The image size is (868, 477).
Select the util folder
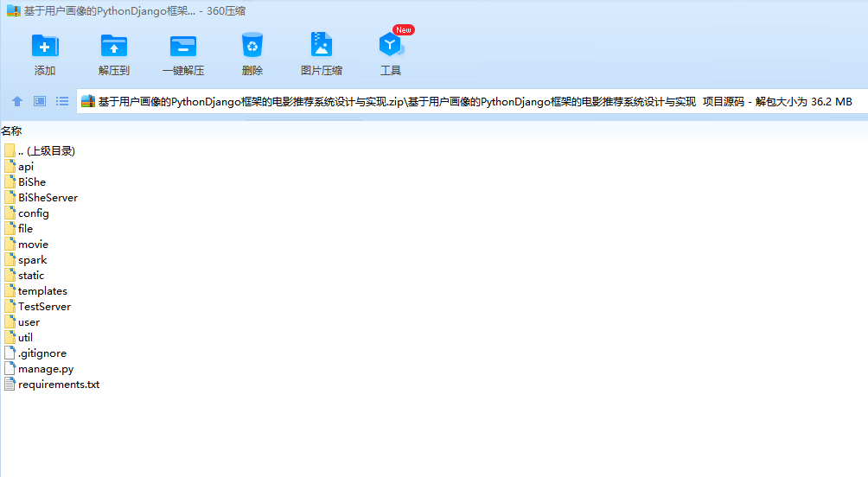pyautogui.click(x=18, y=337)
